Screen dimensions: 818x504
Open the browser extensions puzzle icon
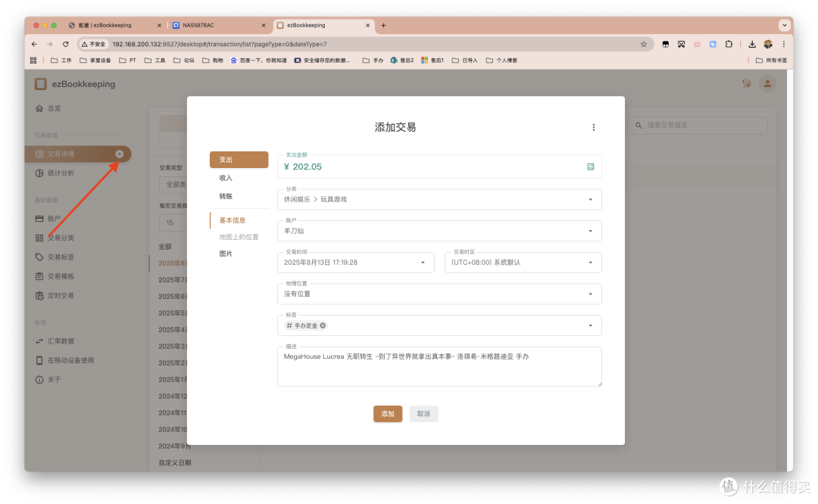729,45
